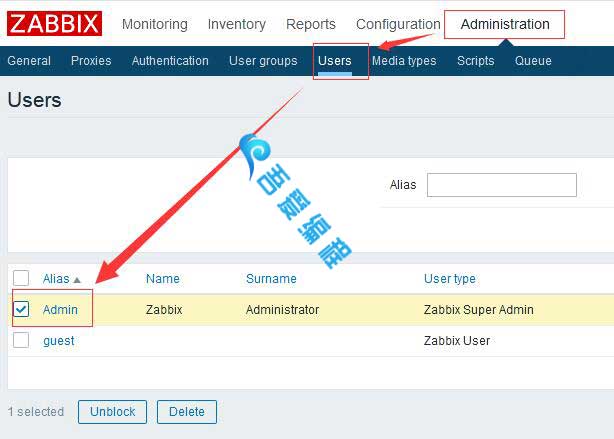Click the 'Zabbix' name cell
Image resolution: width=614 pixels, height=439 pixels.
coord(164,310)
